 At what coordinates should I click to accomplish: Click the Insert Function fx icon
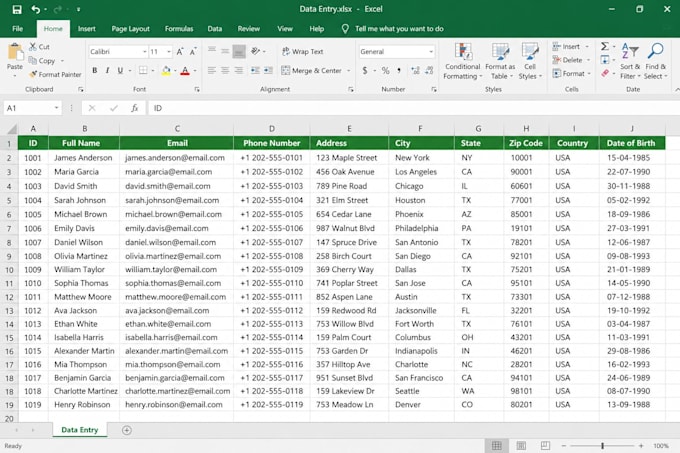coord(134,108)
